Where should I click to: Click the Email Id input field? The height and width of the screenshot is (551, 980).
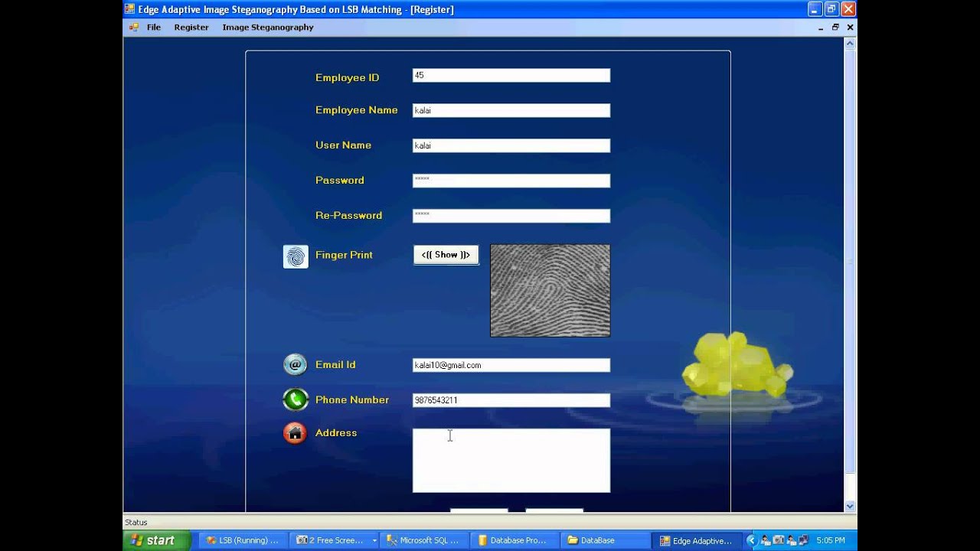click(511, 365)
